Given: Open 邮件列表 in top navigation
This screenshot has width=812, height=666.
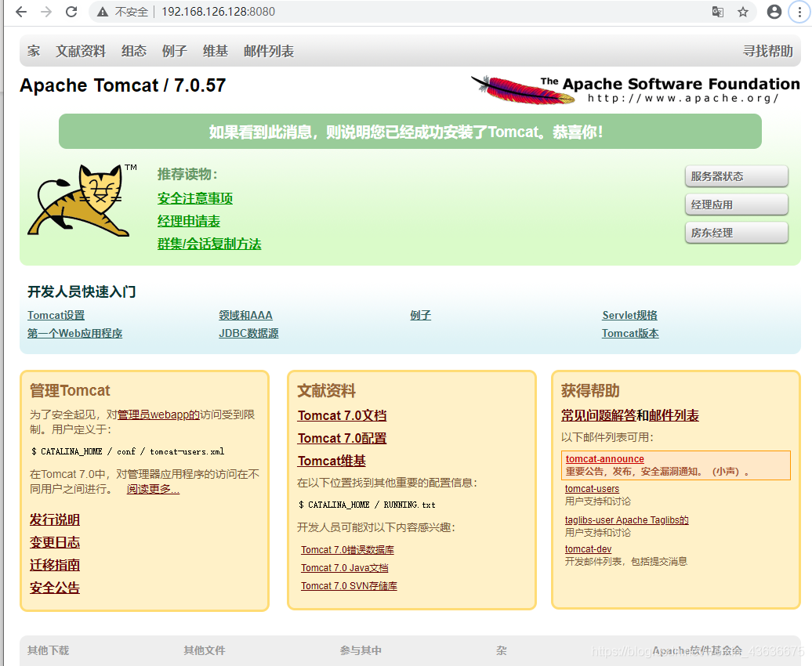Looking at the screenshot, I should click(x=269, y=51).
